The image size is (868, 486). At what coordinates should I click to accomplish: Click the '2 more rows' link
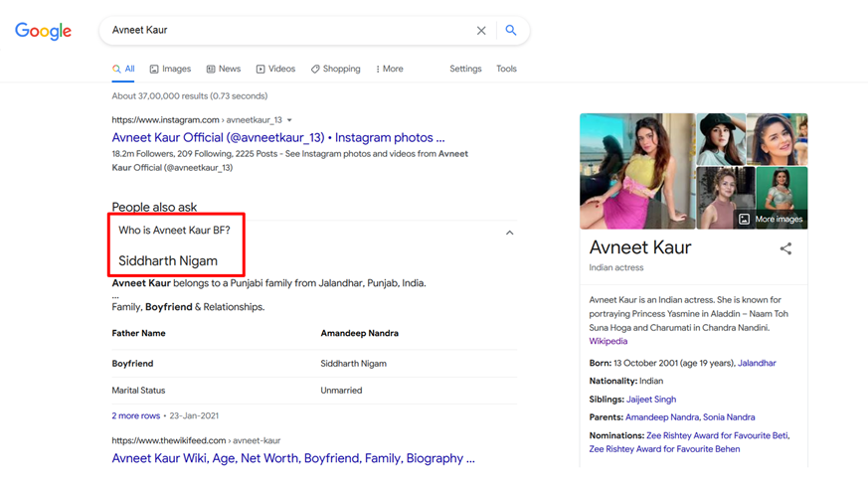135,415
